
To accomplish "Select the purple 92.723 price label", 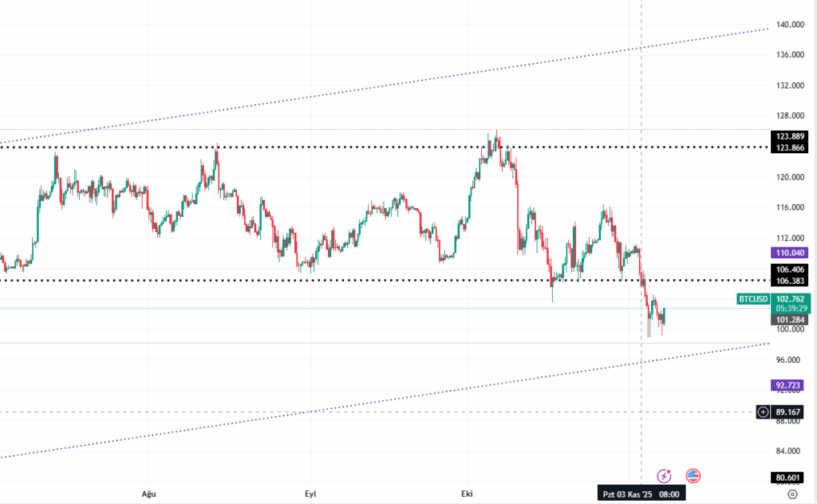I will pos(791,385).
